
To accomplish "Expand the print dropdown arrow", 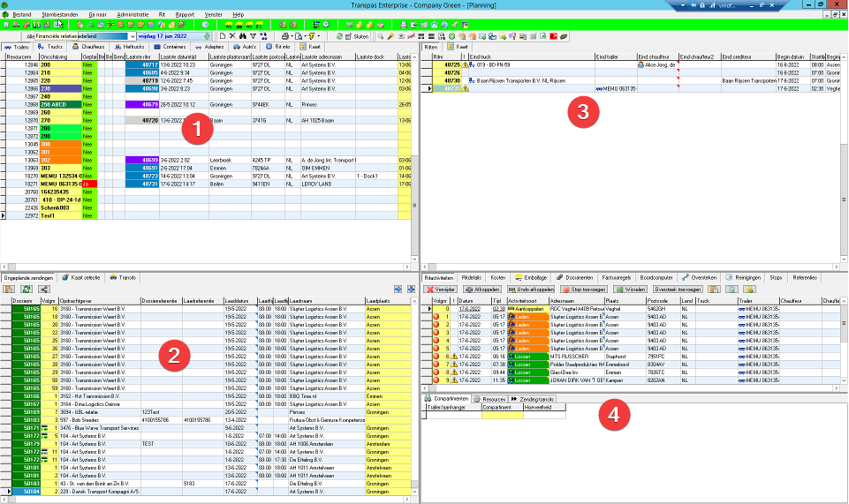I will click(292, 36).
